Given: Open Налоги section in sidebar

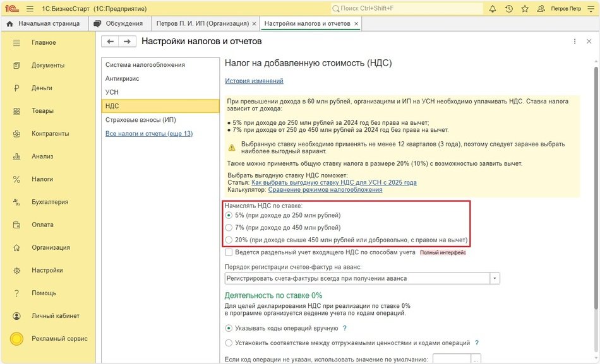Looking at the screenshot, I should click(x=42, y=179).
